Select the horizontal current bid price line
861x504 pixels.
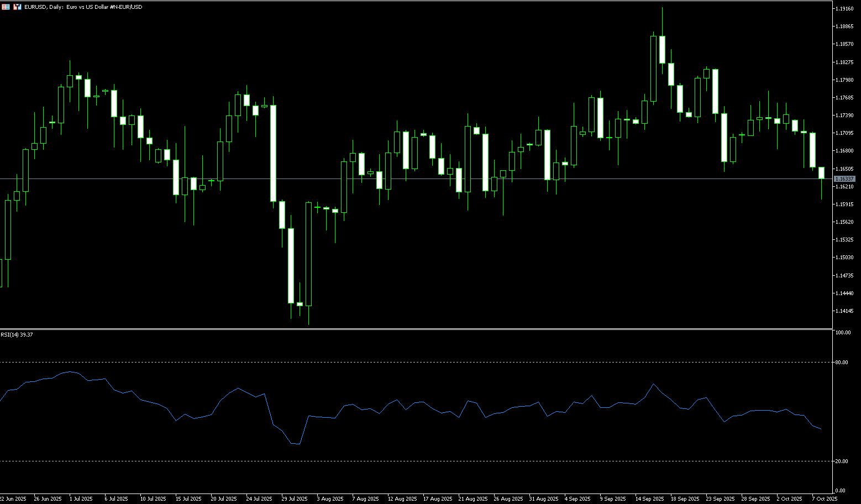coord(387,179)
